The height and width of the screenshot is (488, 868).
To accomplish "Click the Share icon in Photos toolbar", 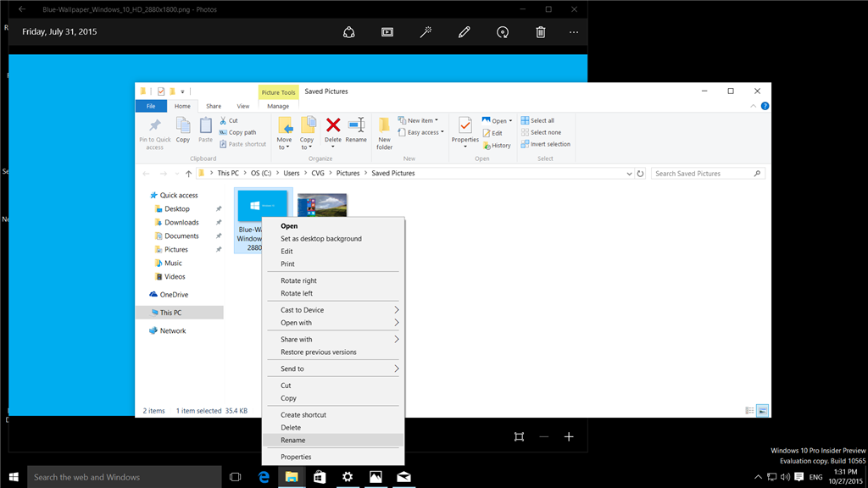I will [x=348, y=32].
